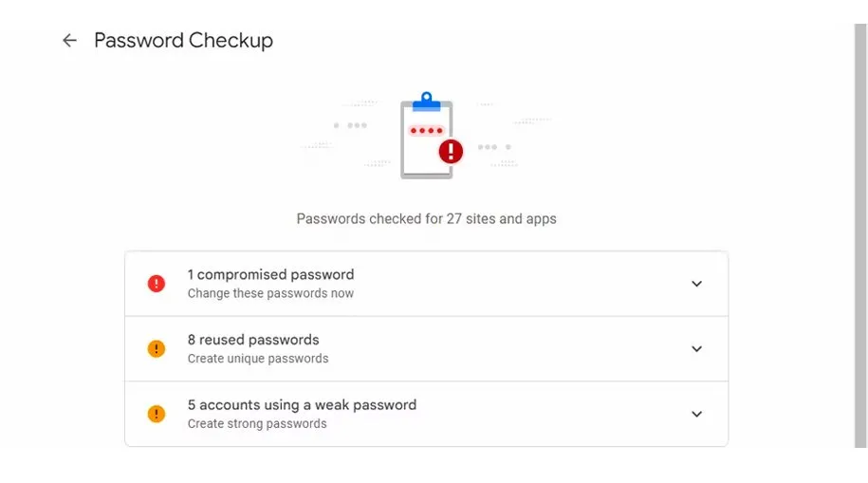Click the "Password Checkup" page heading
Screen dimensions: 868x483
(x=183, y=41)
